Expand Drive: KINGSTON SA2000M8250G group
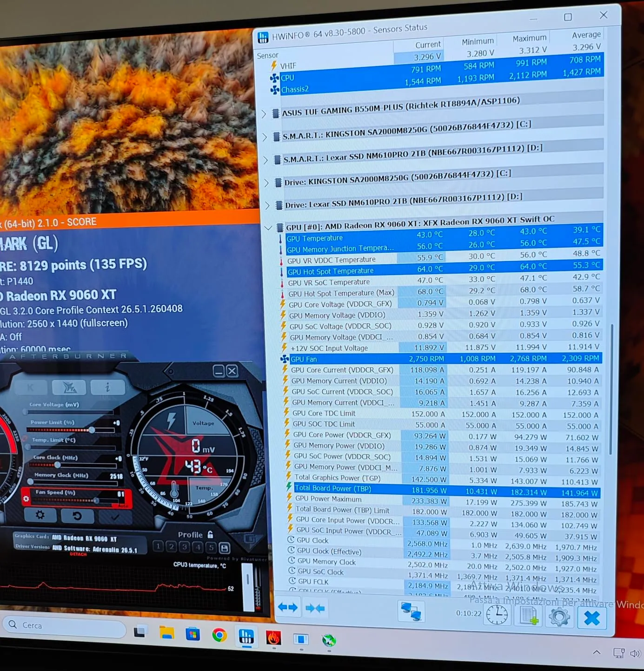The width and height of the screenshot is (644, 671). [x=266, y=183]
